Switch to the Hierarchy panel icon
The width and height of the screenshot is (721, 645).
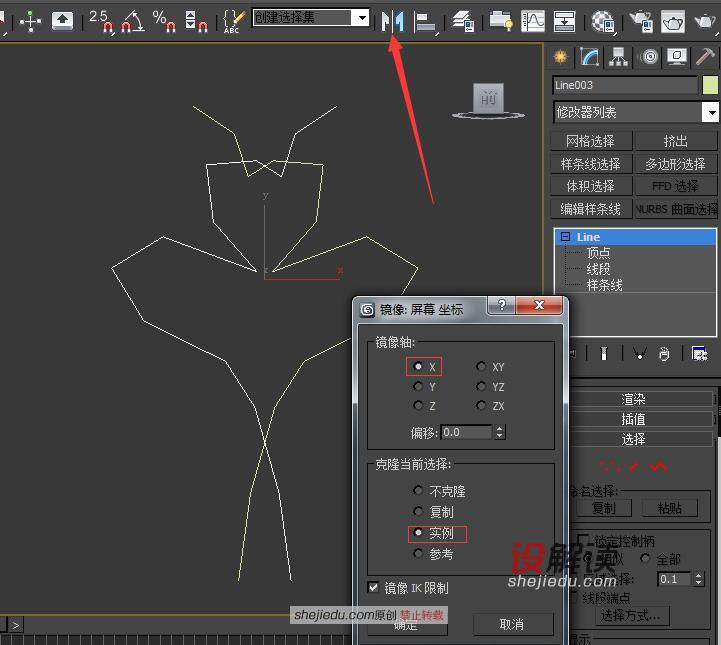coord(619,57)
